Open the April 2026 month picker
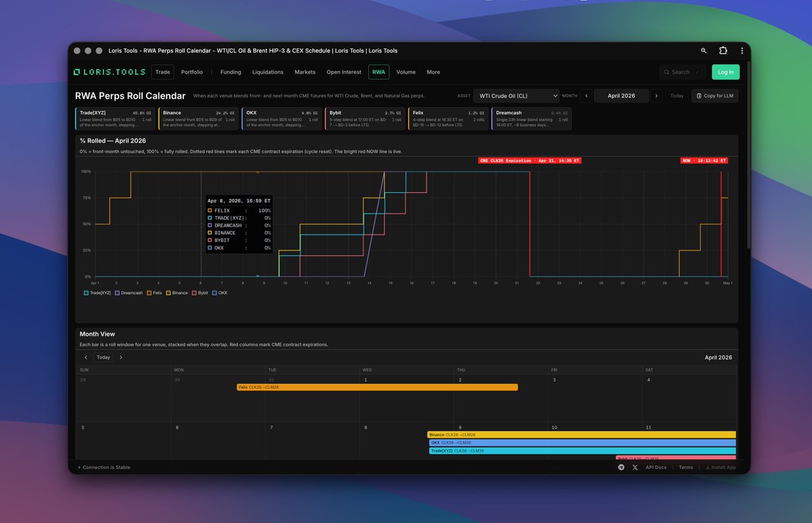812x523 pixels. pos(621,96)
